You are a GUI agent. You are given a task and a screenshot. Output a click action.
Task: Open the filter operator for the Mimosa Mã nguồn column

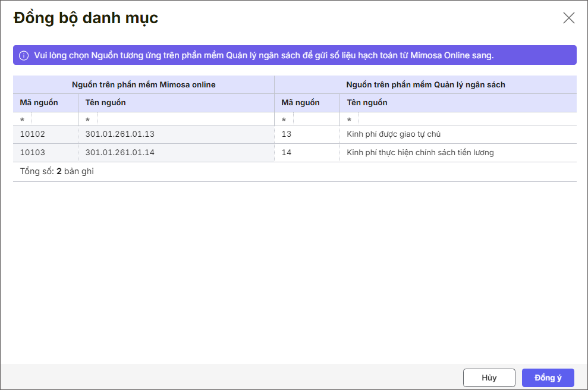click(x=23, y=119)
